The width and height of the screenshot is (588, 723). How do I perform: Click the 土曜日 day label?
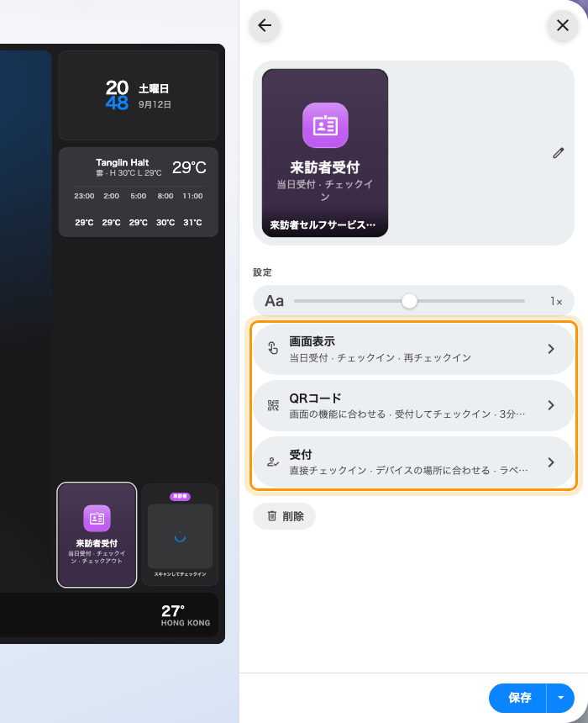[x=154, y=88]
